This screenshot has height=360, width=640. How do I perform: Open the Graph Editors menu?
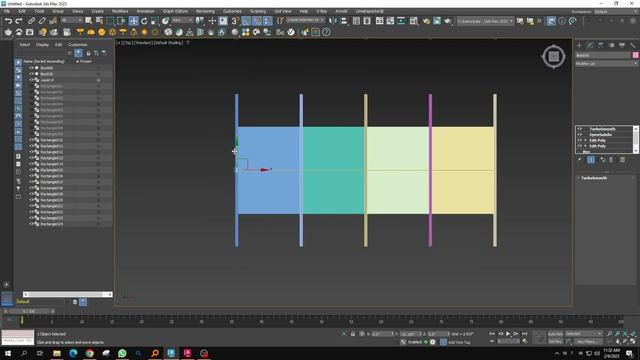pos(175,11)
